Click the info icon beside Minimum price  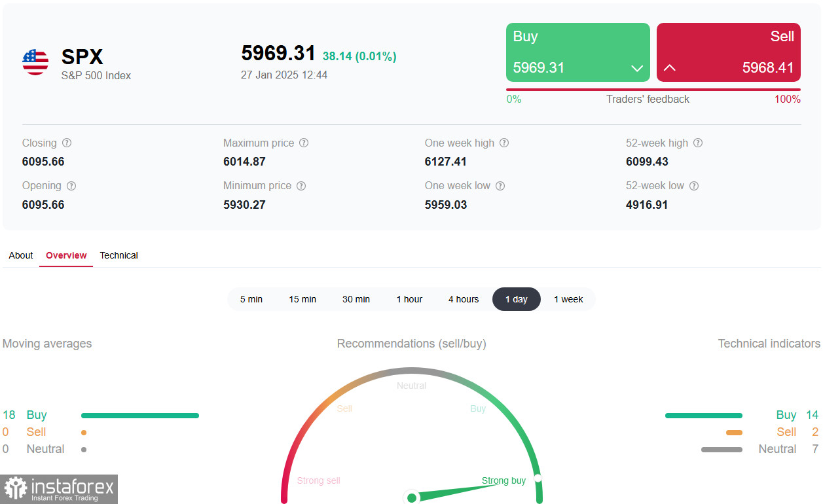click(301, 186)
